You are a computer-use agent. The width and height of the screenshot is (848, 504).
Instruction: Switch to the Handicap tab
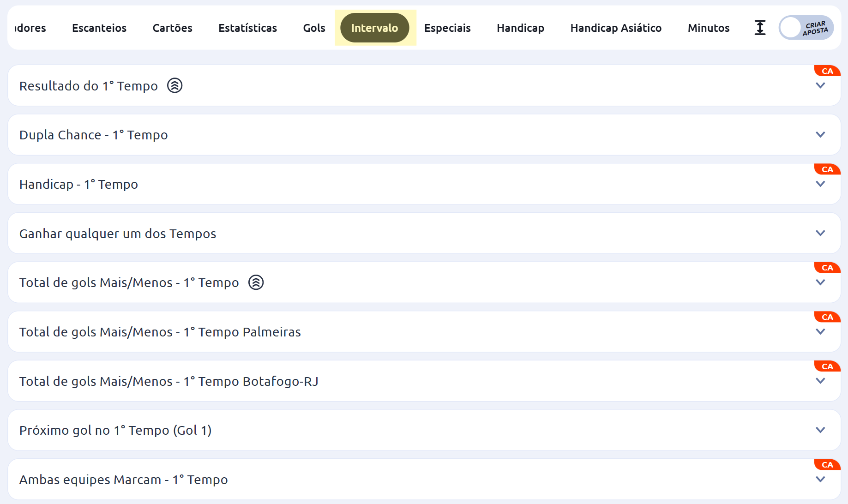(520, 28)
